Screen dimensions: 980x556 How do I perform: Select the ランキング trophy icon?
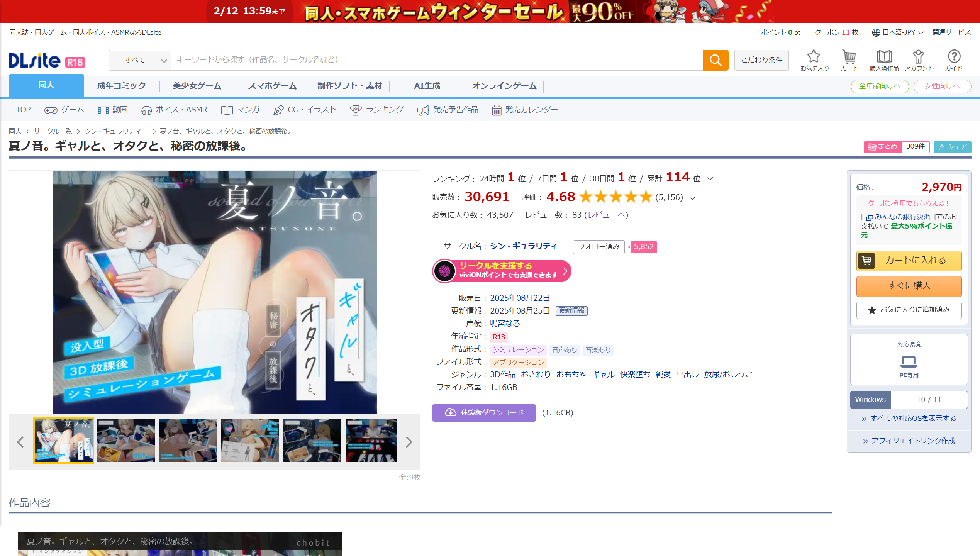coord(357,110)
